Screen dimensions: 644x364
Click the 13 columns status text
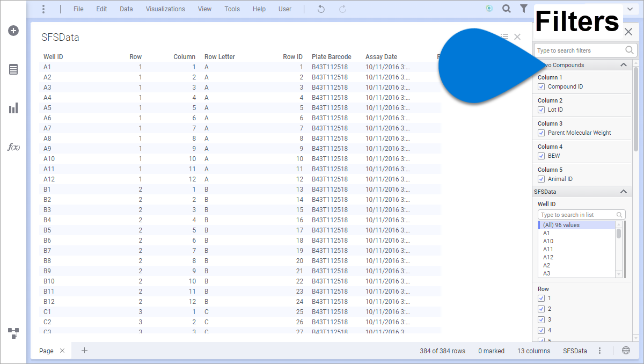pos(533,351)
